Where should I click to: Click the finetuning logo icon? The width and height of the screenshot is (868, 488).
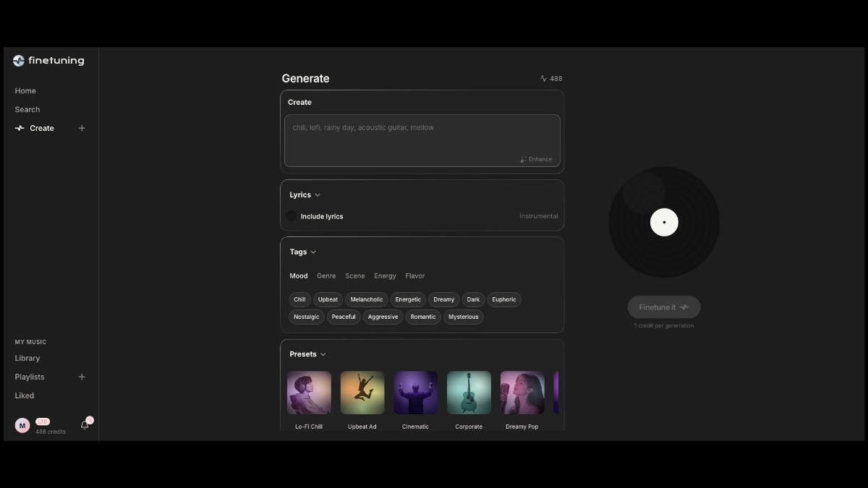(x=19, y=61)
